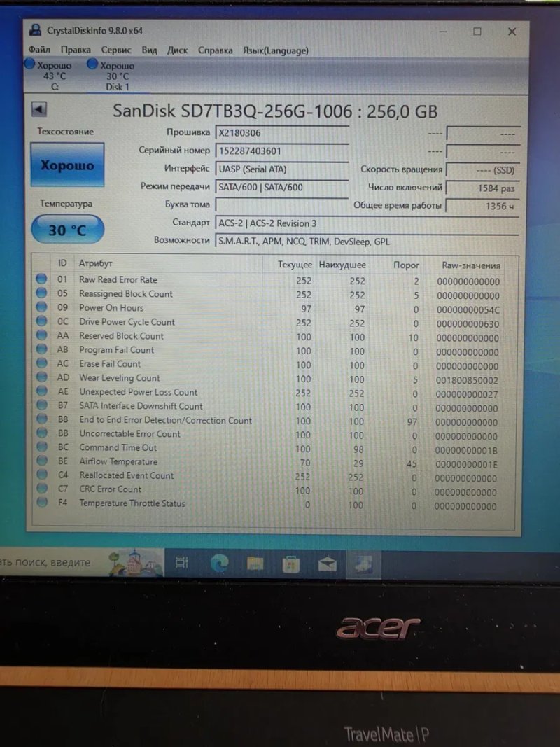Select drive C: with 43 °C status
This screenshot has height=747, width=560.
50,76
